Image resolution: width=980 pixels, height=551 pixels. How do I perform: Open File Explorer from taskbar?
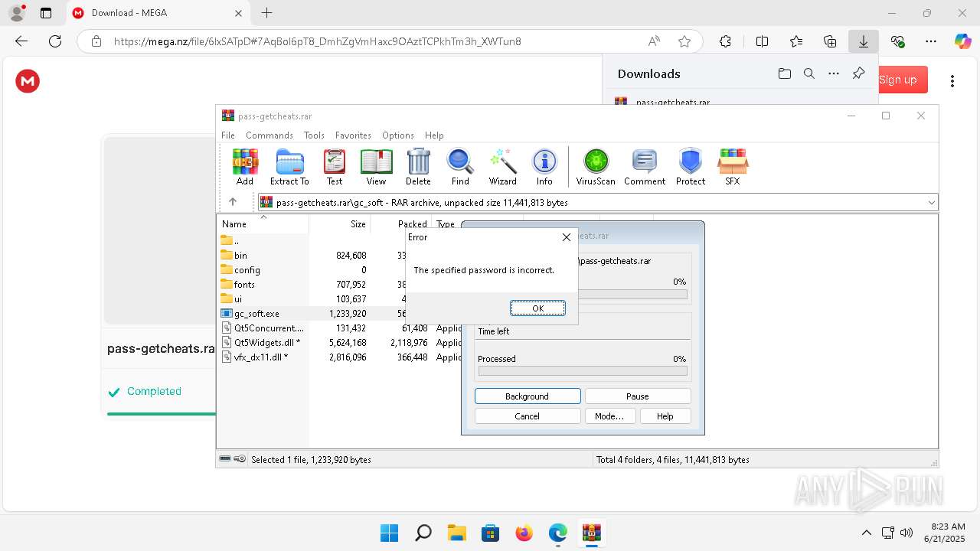tap(456, 533)
